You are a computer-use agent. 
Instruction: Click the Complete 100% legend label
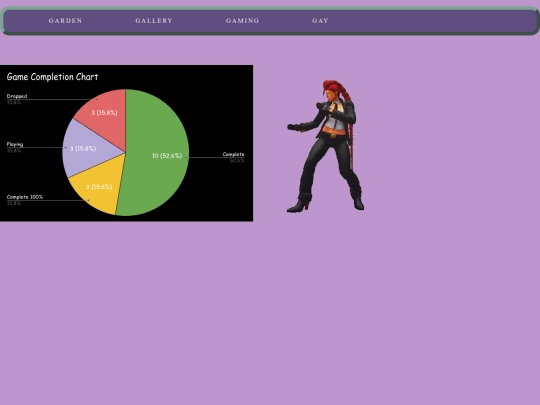[x=25, y=197]
